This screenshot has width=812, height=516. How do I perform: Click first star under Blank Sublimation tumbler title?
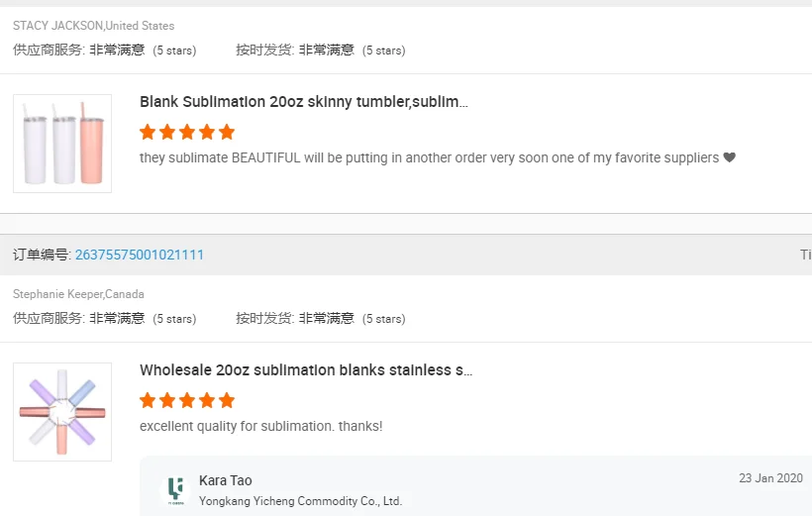pyautogui.click(x=148, y=132)
